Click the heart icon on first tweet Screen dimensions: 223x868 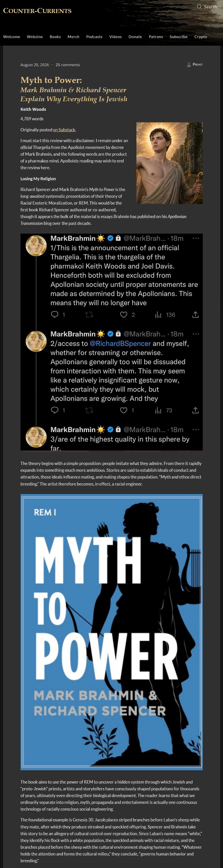pyautogui.click(x=124, y=315)
